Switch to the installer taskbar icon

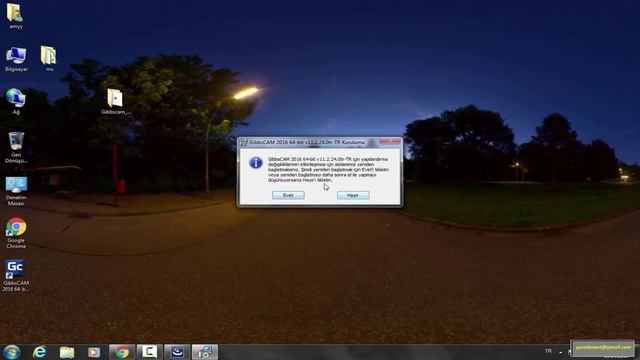click(x=205, y=352)
